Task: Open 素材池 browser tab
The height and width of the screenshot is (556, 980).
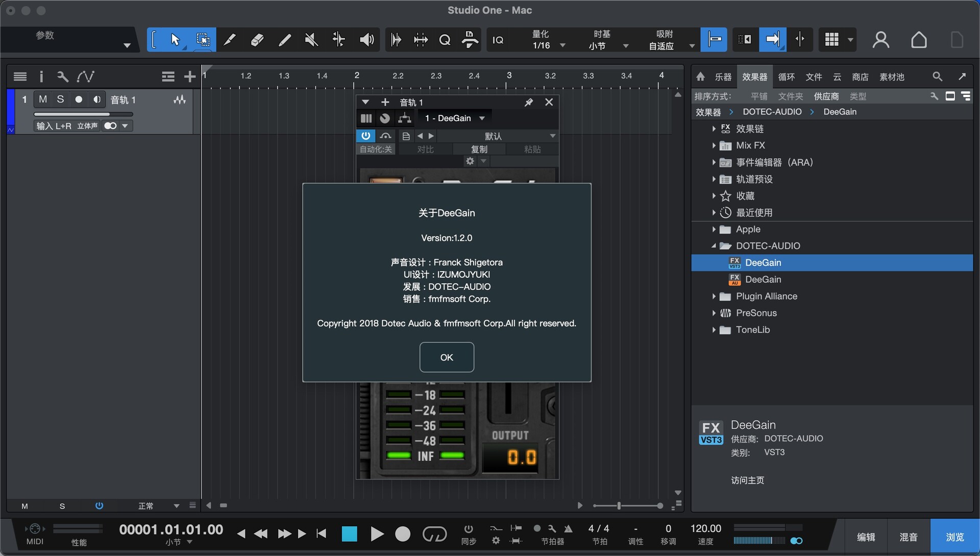Action: (x=892, y=77)
